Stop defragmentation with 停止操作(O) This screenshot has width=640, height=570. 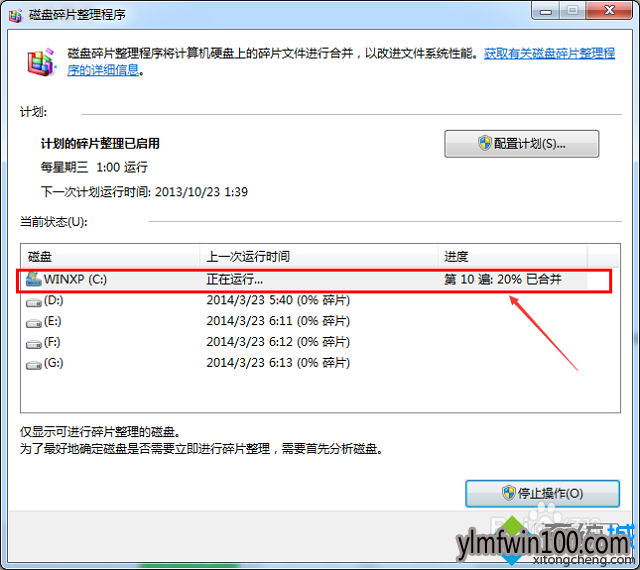(x=542, y=493)
